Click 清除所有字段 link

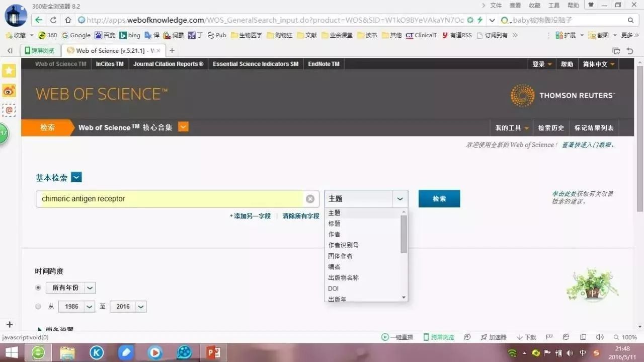coord(301,216)
